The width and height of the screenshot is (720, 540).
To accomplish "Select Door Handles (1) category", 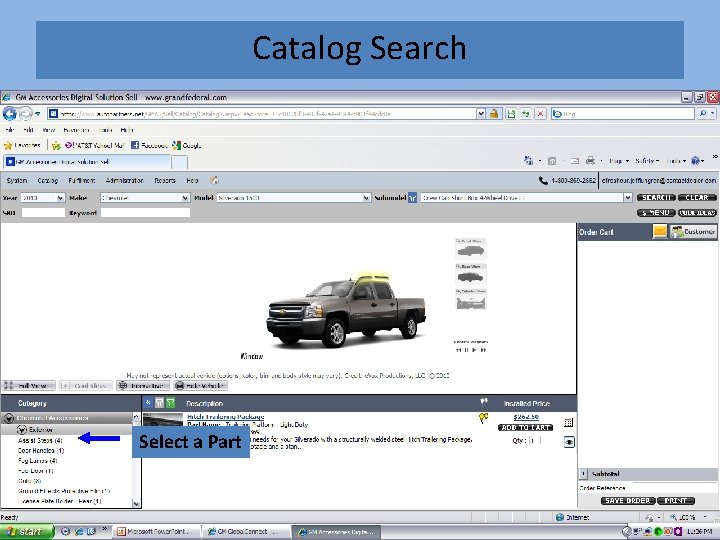I will click(x=41, y=450).
